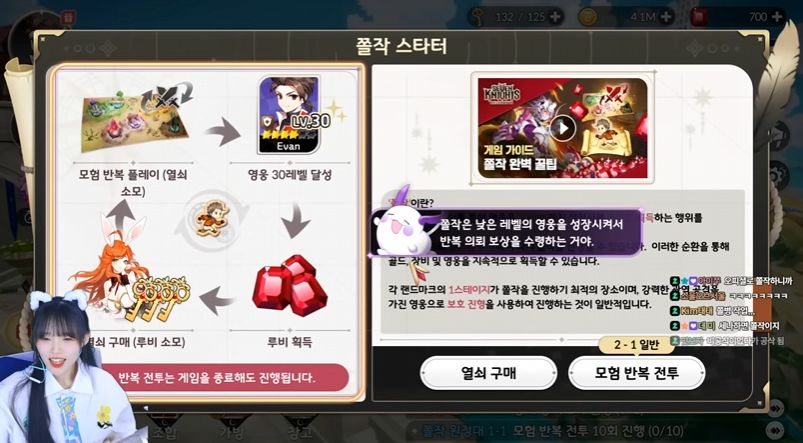Play the game guide video thumbnail

pos(562,128)
